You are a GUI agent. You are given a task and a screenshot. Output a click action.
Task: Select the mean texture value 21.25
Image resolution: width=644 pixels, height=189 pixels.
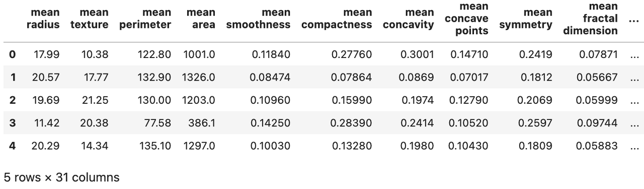(x=95, y=100)
